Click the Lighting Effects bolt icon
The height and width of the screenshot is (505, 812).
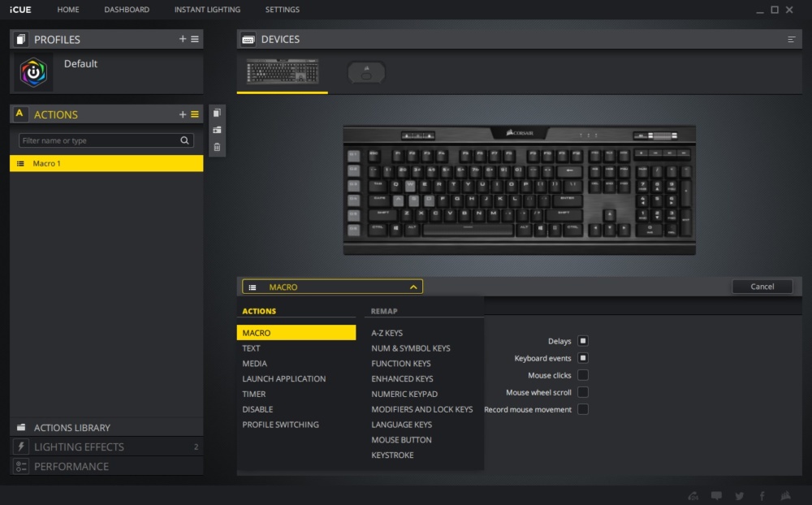21,447
